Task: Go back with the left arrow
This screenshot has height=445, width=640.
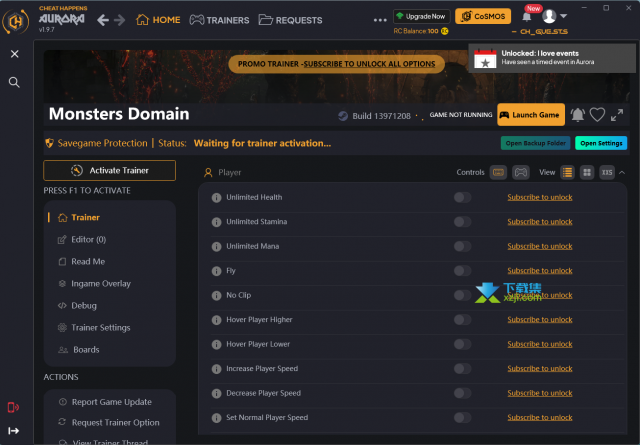Action: click(x=103, y=20)
